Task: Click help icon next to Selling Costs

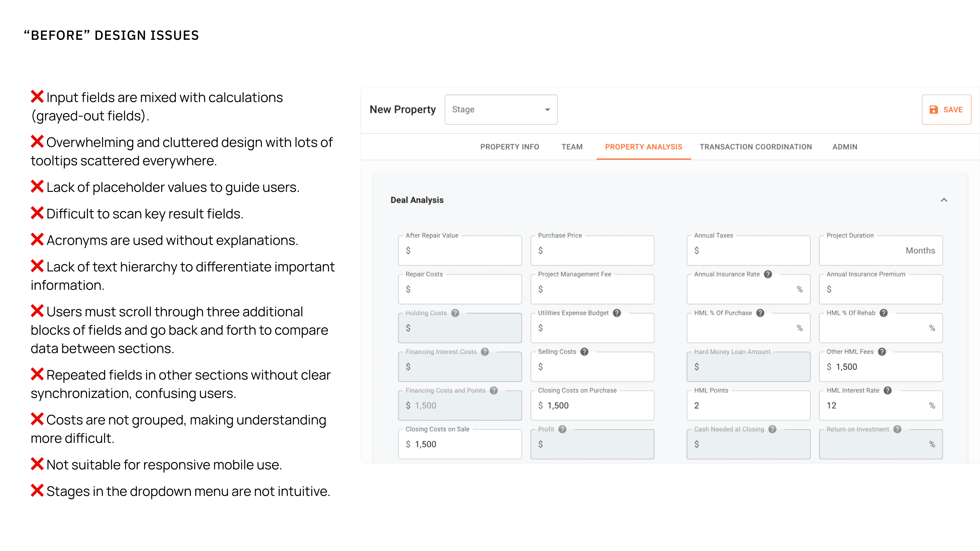Action: coord(584,352)
